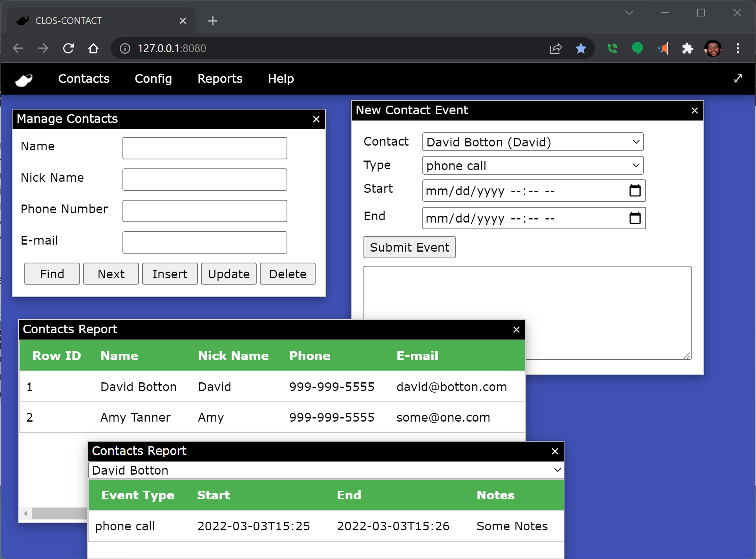This screenshot has height=559, width=756.
Task: Open the share menu in the browser toolbar
Action: click(555, 48)
